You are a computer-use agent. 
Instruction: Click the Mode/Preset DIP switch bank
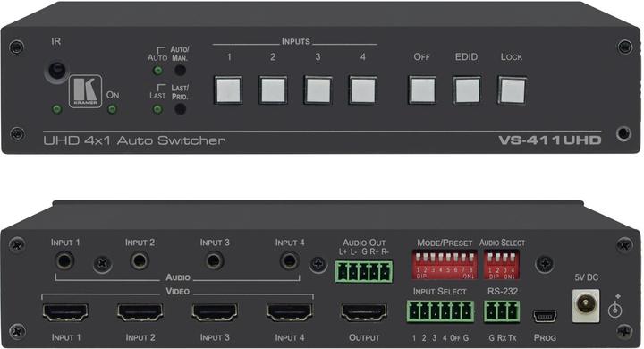(445, 266)
